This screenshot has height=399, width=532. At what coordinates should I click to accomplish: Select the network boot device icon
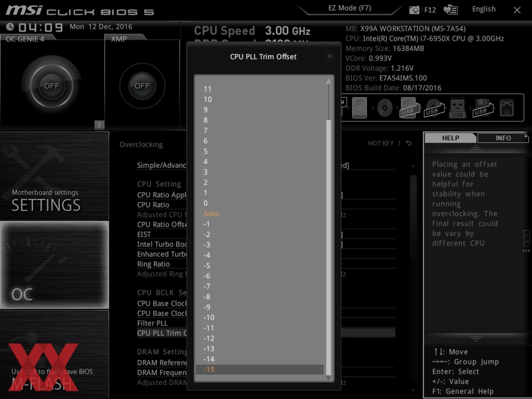point(507,108)
